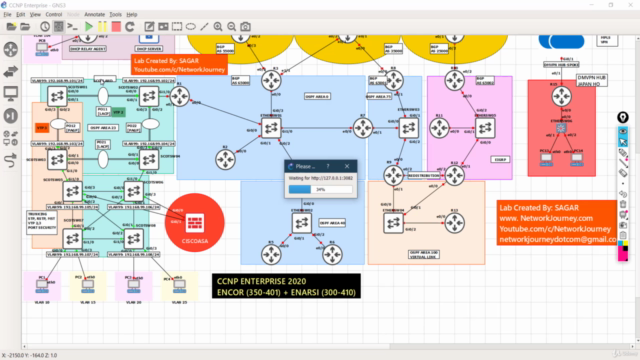Image resolution: width=640 pixels, height=360 pixels.
Task: Select the eraser in annotation toolbar
Action: pos(622,173)
